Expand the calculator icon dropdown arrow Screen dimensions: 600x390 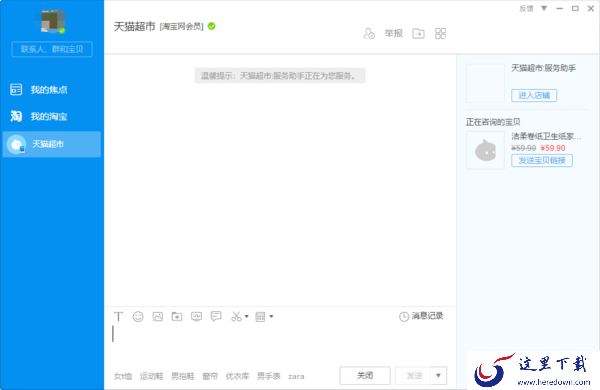(x=271, y=317)
